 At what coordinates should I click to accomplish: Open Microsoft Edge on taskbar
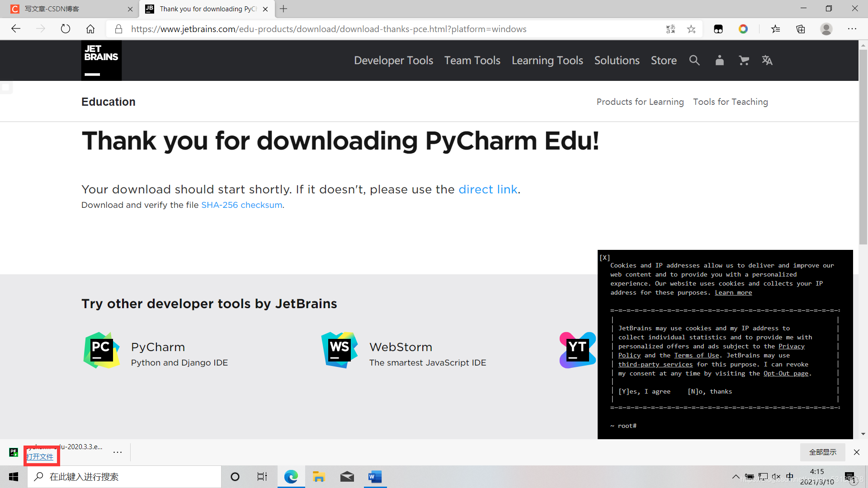tap(291, 477)
